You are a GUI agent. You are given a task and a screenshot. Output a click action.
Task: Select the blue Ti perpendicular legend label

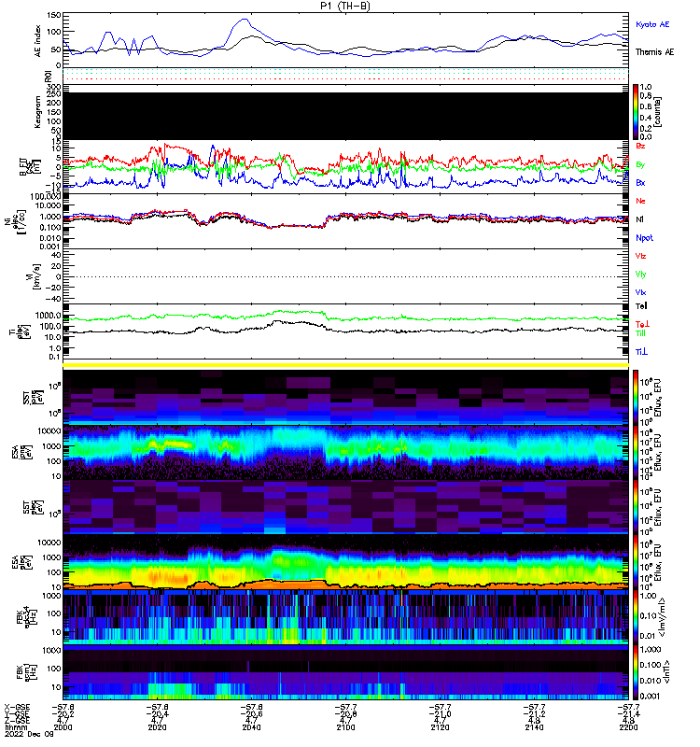tap(641, 352)
